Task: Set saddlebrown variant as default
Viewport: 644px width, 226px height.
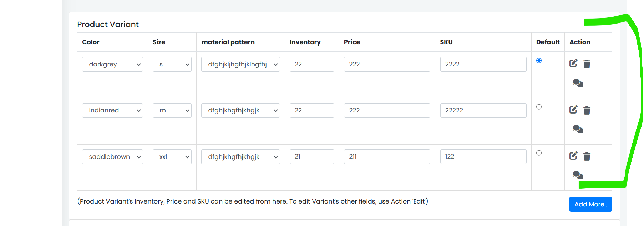Action: click(539, 153)
